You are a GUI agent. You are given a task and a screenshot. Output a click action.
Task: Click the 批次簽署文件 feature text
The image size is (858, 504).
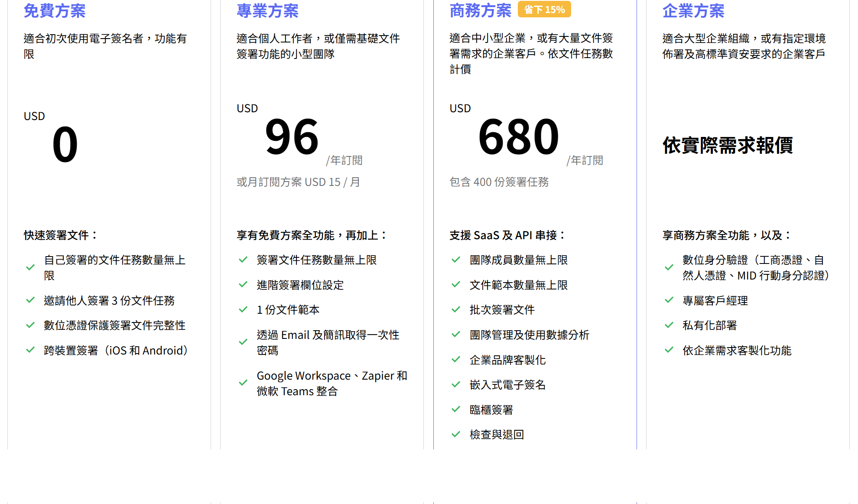pyautogui.click(x=502, y=310)
